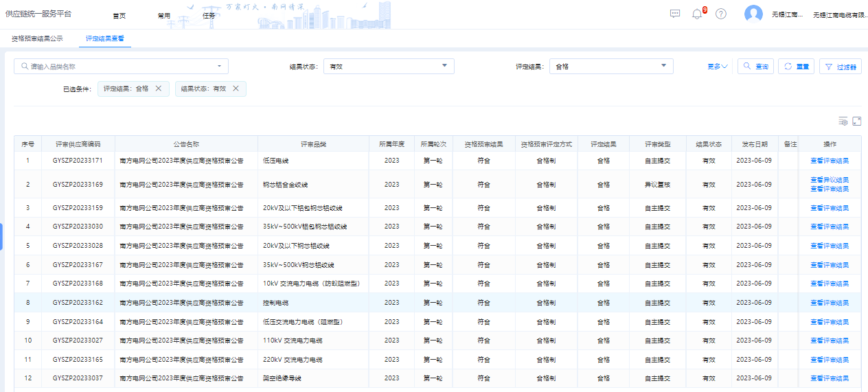The height and width of the screenshot is (392, 868).
Task: Open table column settings icon
Action: pos(843,122)
